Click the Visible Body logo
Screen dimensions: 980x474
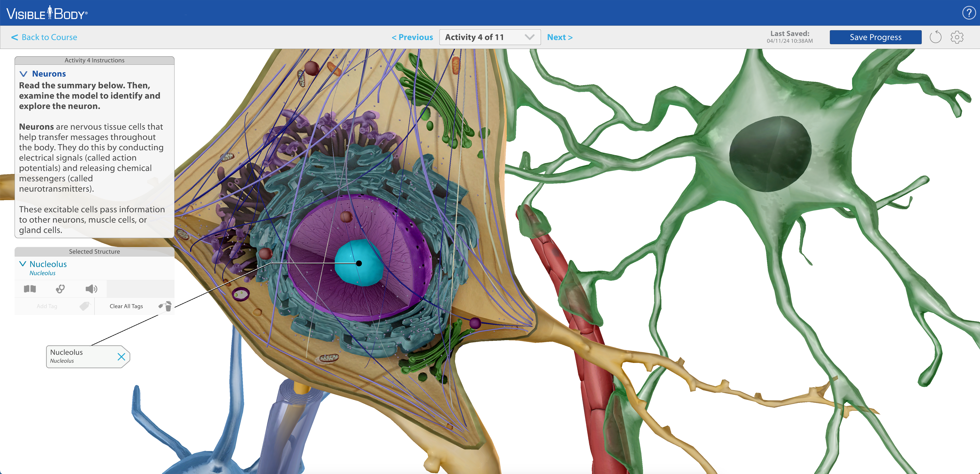[47, 13]
